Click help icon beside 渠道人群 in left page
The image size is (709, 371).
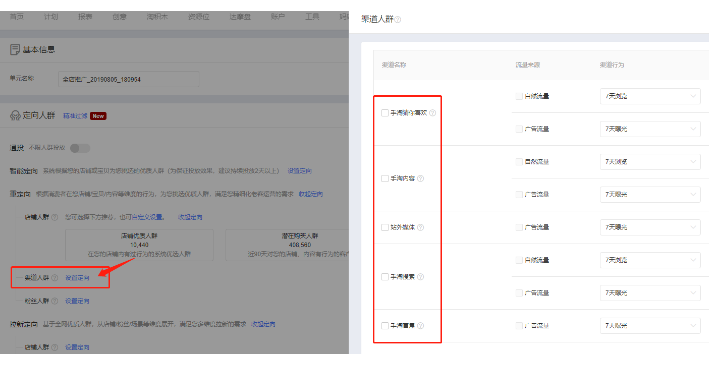tap(54, 277)
